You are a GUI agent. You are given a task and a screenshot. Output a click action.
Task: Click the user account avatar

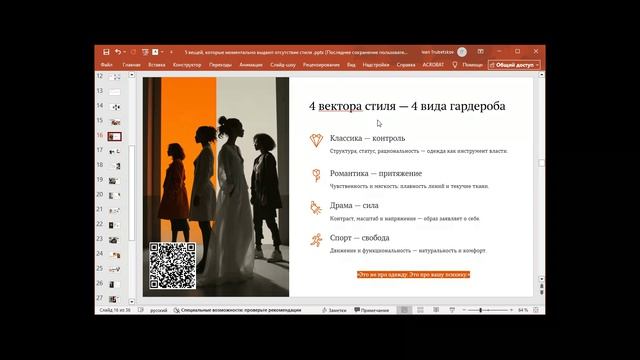coord(462,52)
